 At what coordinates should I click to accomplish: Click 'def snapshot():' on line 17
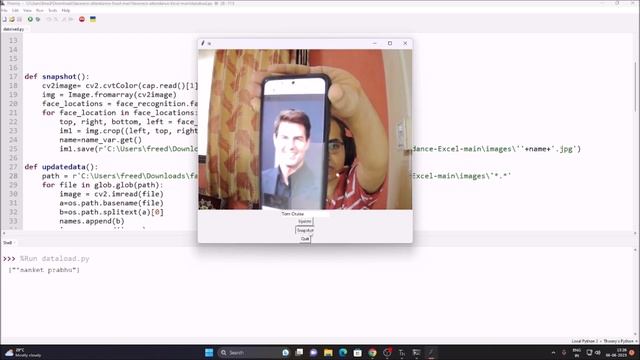57,77
